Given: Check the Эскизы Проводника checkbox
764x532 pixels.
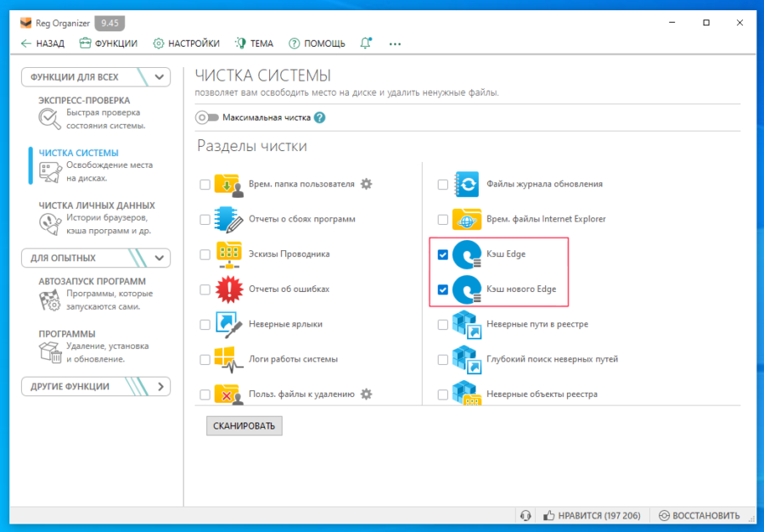Looking at the screenshot, I should 205,255.
